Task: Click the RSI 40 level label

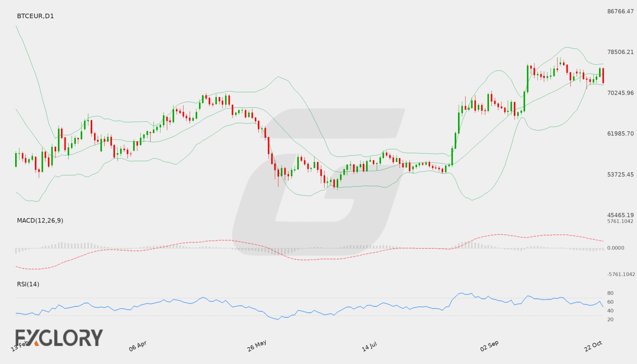Action: 610,311
